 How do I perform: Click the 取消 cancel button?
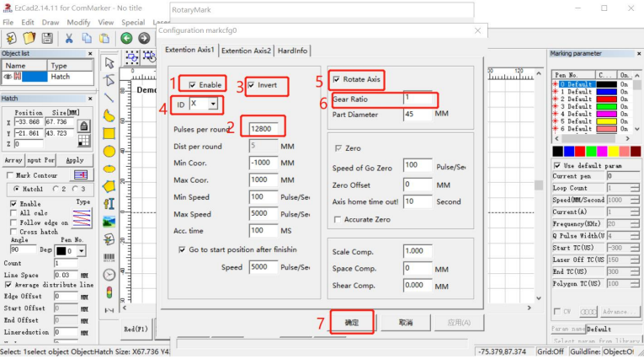coord(406,323)
